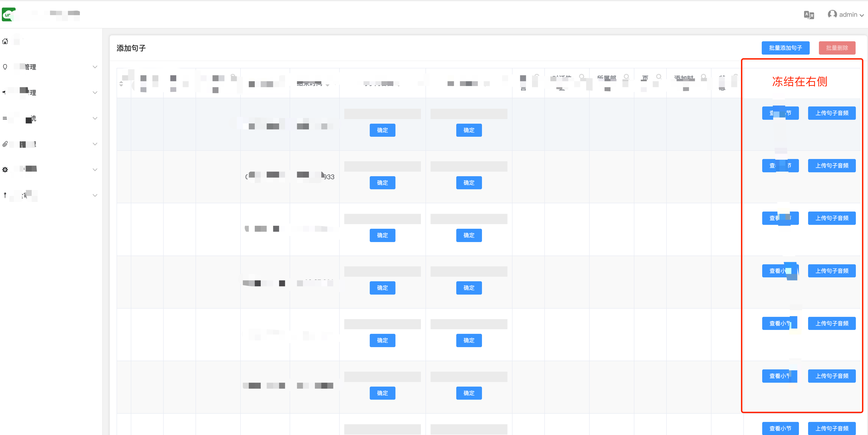
Task: Click 上传句子音频 in the fourth table row
Action: [x=832, y=270]
